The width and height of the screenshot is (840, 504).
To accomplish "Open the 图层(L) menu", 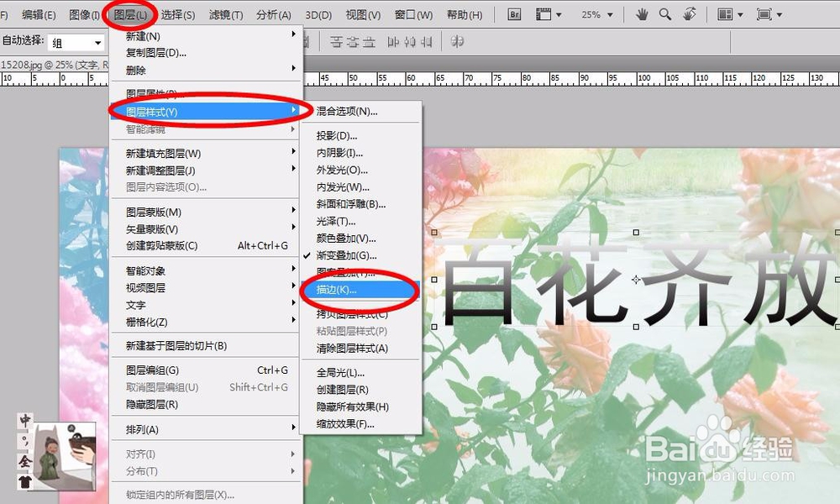I will coord(130,14).
